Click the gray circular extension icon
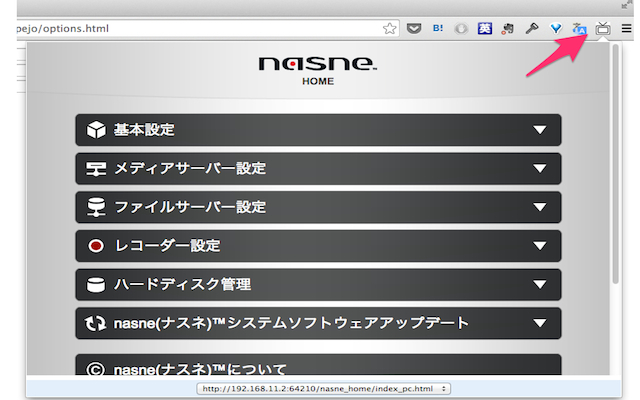640x400 pixels. (461, 29)
